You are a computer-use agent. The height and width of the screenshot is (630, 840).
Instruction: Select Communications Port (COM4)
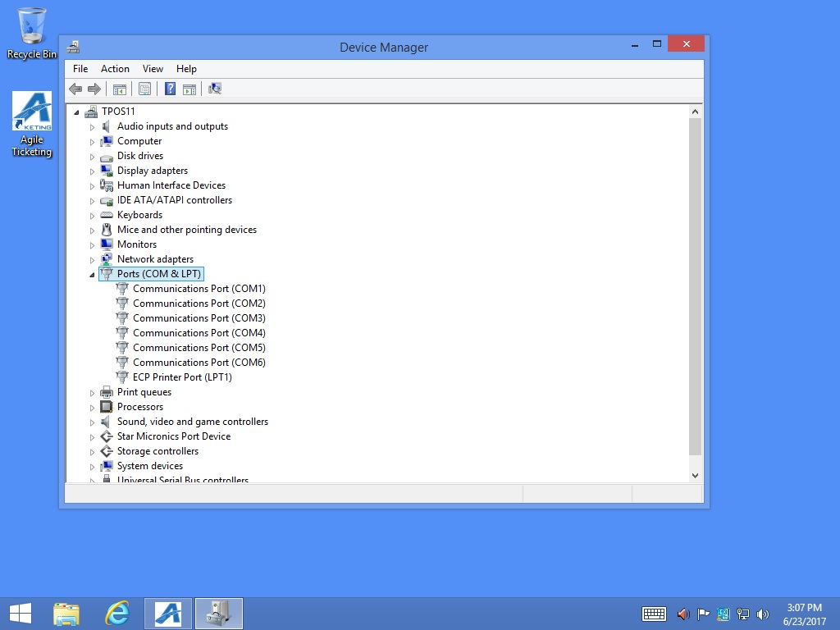(199, 333)
